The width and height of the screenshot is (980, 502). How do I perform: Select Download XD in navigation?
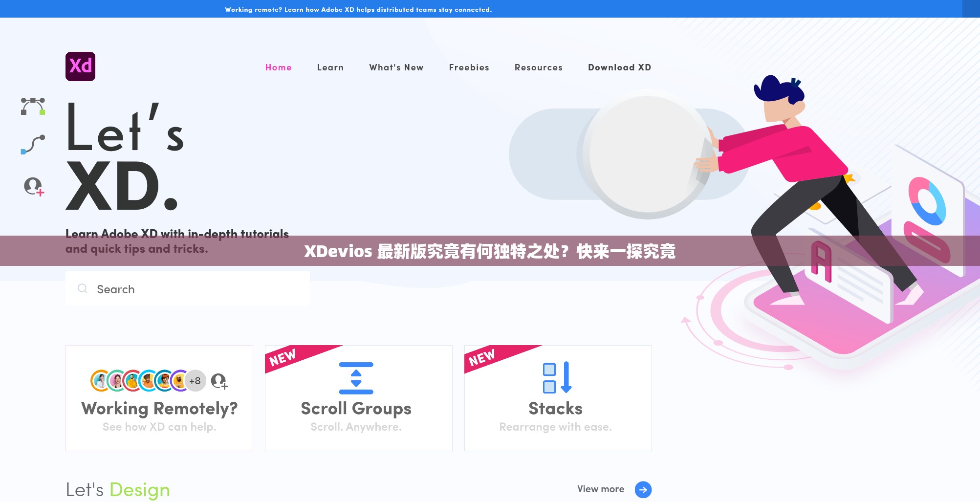pos(620,67)
